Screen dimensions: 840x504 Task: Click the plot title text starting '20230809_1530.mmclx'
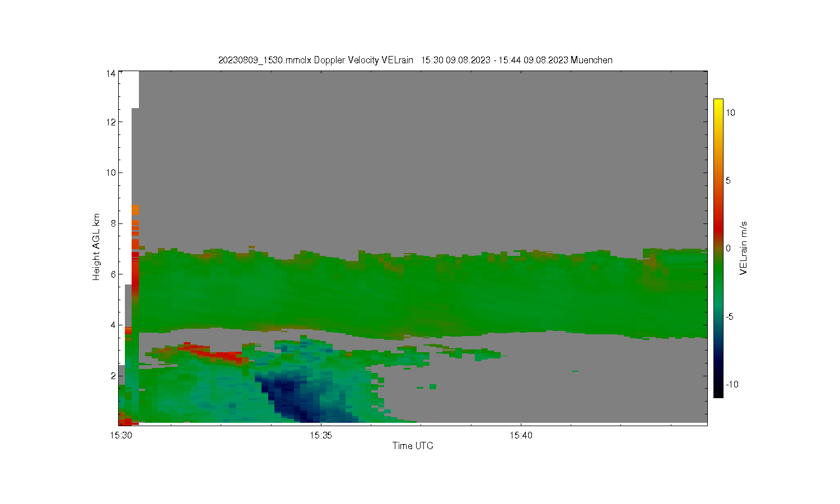pos(415,60)
